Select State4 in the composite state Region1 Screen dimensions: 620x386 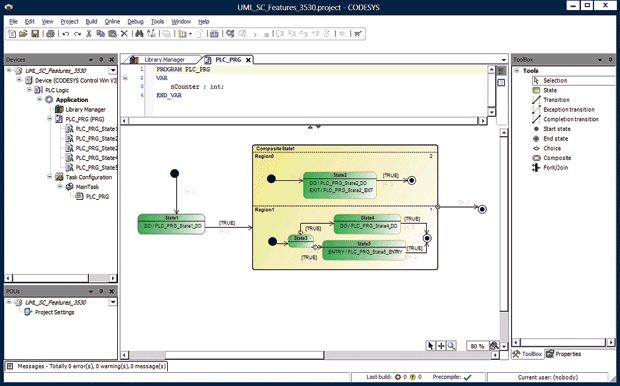(367, 224)
